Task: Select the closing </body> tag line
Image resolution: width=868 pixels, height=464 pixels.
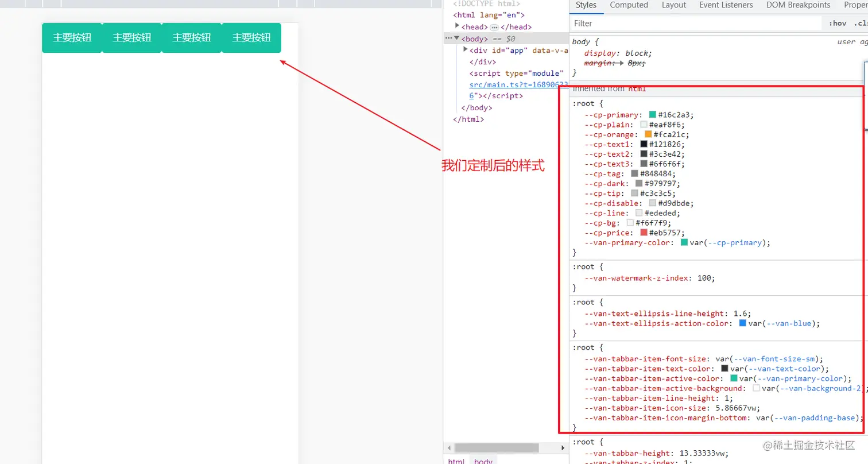Action: coord(476,108)
